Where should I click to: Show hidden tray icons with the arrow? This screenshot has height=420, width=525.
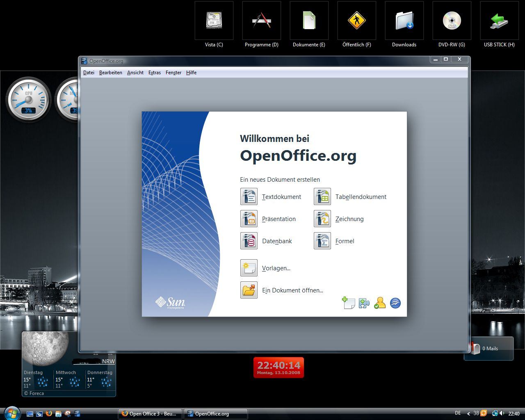[468, 413]
